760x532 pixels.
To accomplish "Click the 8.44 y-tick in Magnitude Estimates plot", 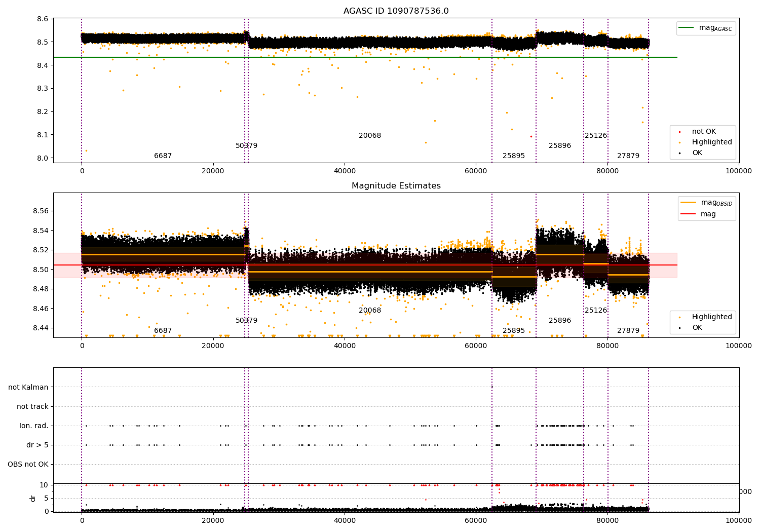I will click(x=41, y=328).
